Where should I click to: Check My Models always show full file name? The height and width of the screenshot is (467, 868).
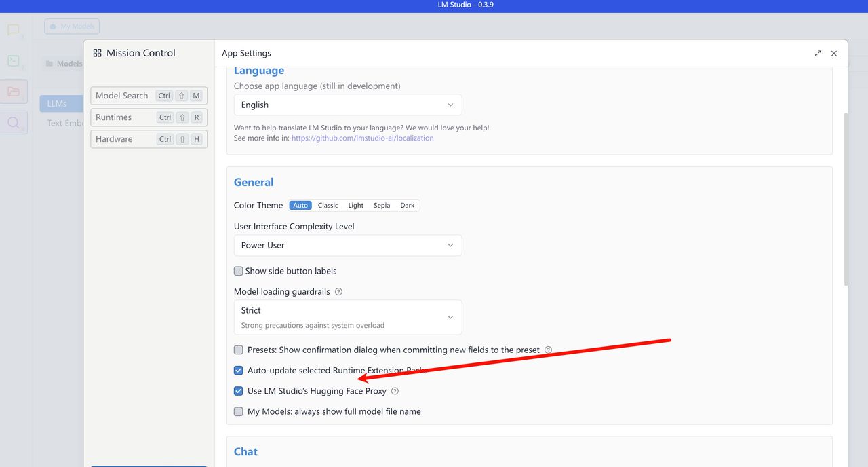pos(238,411)
